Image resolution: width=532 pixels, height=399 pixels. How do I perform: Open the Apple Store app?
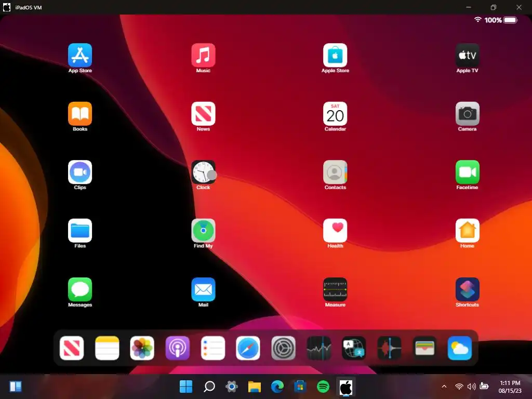click(x=335, y=55)
